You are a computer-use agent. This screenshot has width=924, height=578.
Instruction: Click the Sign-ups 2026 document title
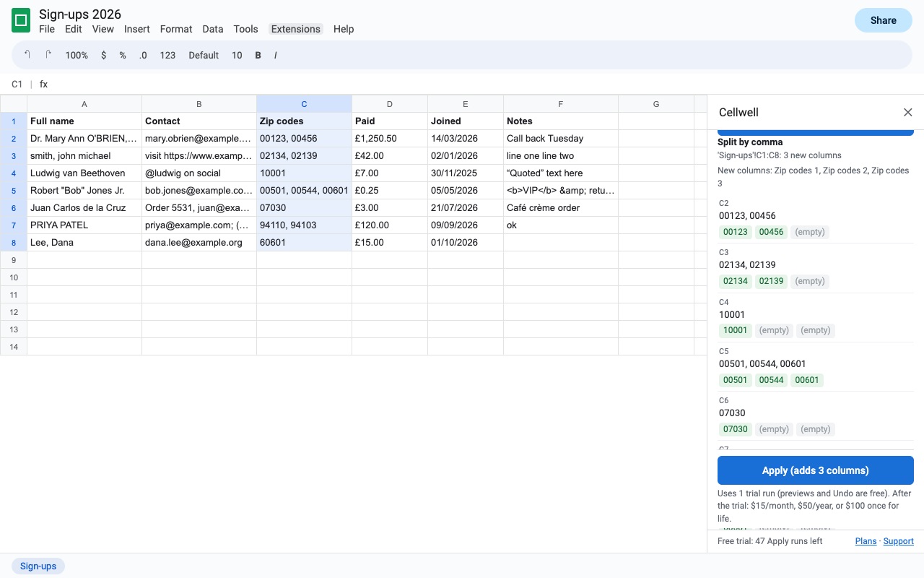coord(80,14)
